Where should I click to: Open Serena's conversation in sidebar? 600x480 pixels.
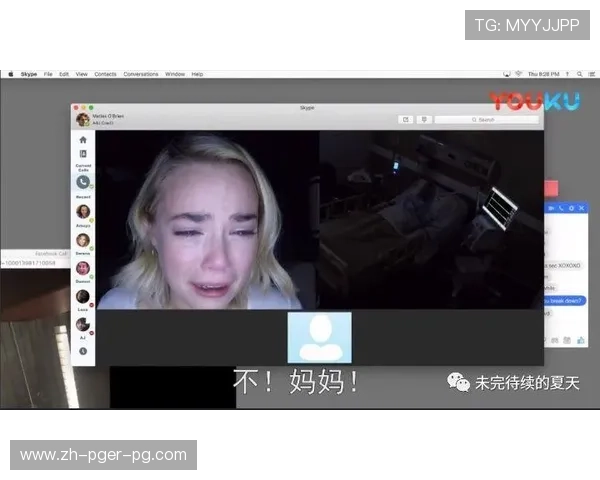tap(83, 240)
